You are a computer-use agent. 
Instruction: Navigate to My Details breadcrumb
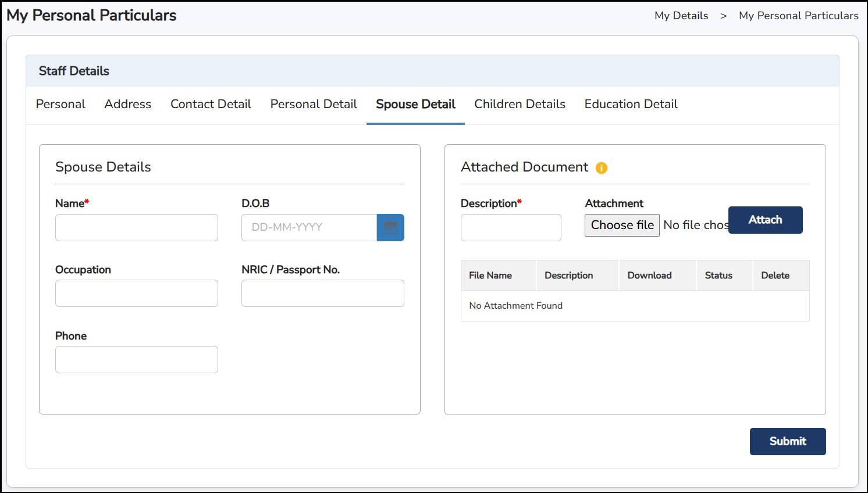[681, 16]
